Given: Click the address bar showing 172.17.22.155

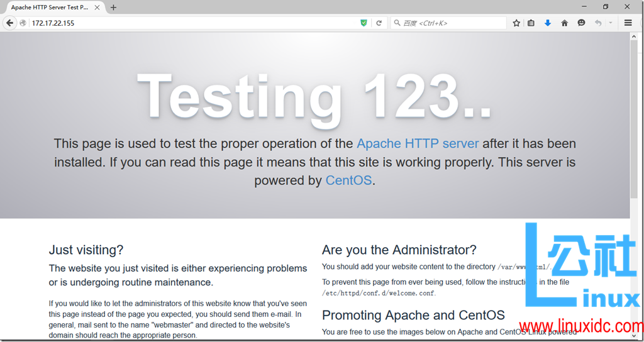Looking at the screenshot, I should tap(189, 23).
